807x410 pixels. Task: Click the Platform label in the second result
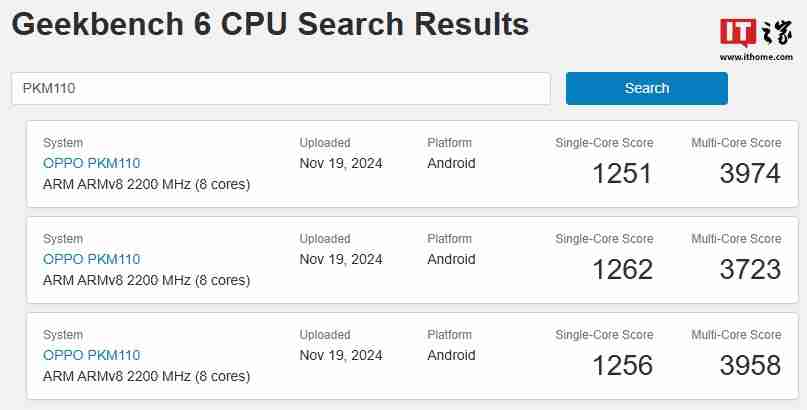click(449, 239)
